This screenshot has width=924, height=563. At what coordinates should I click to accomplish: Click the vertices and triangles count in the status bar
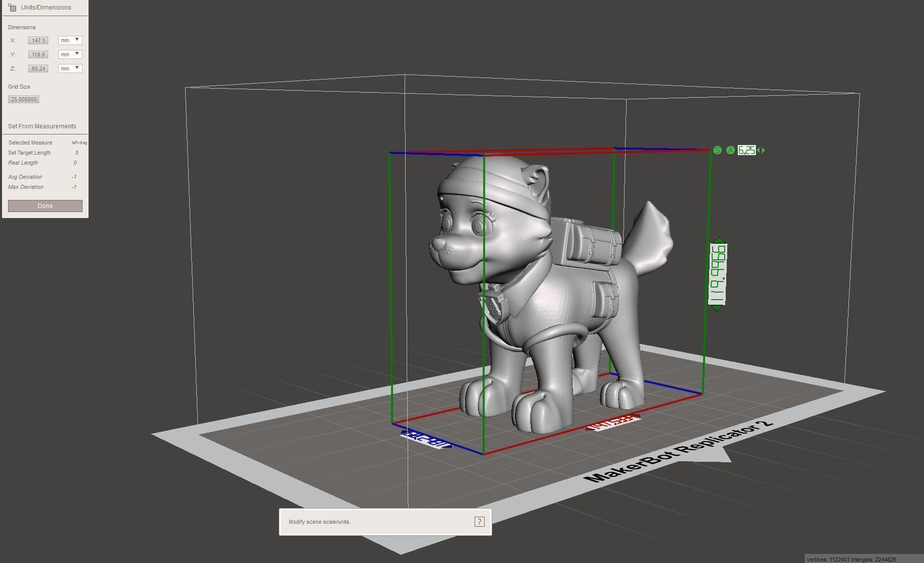click(x=852, y=559)
